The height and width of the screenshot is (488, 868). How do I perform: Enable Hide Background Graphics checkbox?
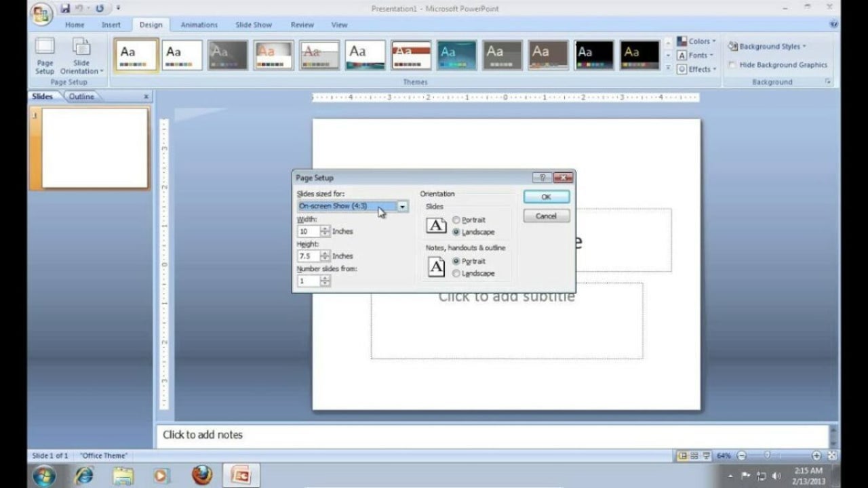point(732,65)
